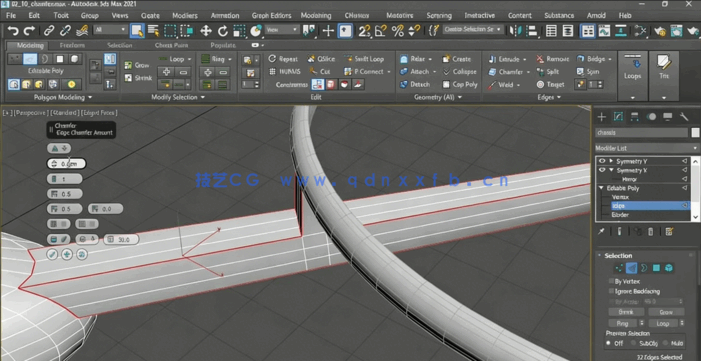Toggle the Window/Crossing selection icon
This screenshot has width=701, height=361.
(x=186, y=31)
